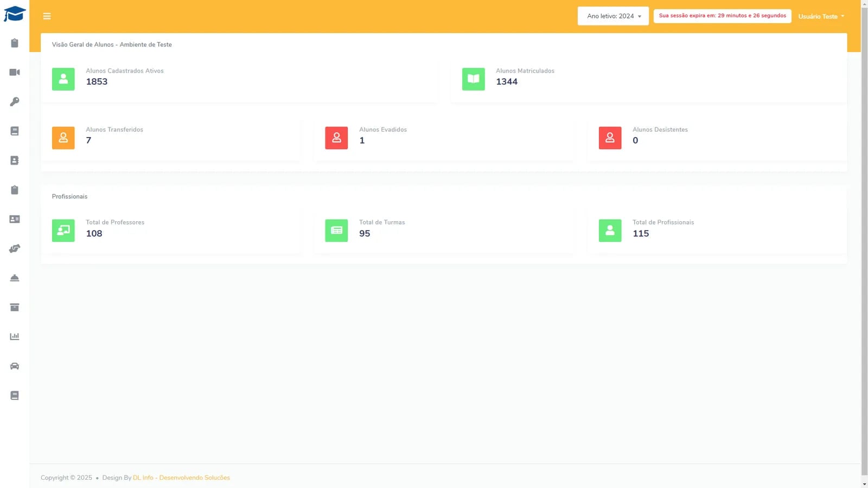868x488 pixels.
Task: Open DL Info - Desenvolvendo Soluções link
Action: click(181, 478)
